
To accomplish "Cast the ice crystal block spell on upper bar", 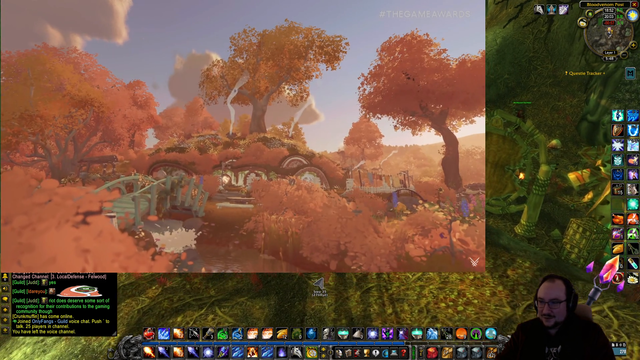I will [x=432, y=333].
